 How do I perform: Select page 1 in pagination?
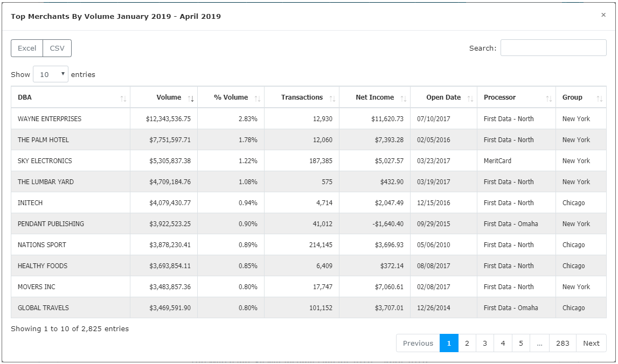point(449,343)
